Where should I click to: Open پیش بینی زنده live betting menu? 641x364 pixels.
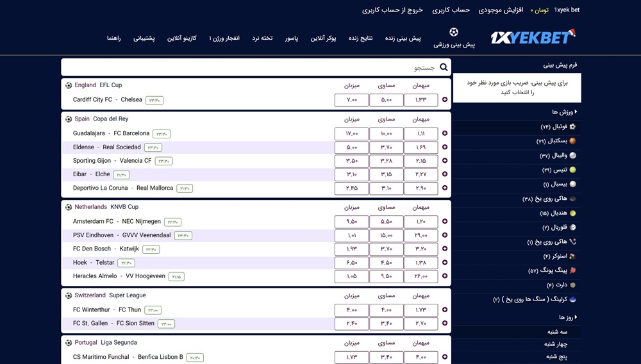tap(403, 38)
